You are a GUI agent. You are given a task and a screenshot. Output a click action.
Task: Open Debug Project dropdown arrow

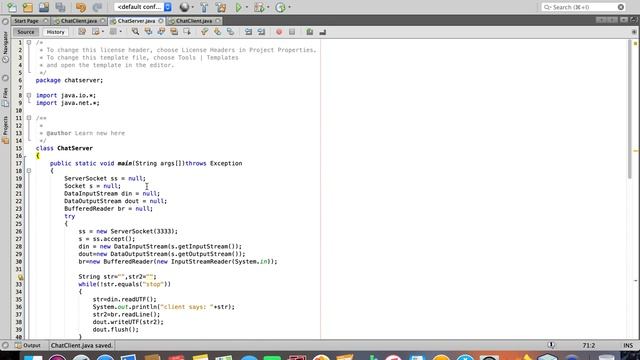click(268, 7)
